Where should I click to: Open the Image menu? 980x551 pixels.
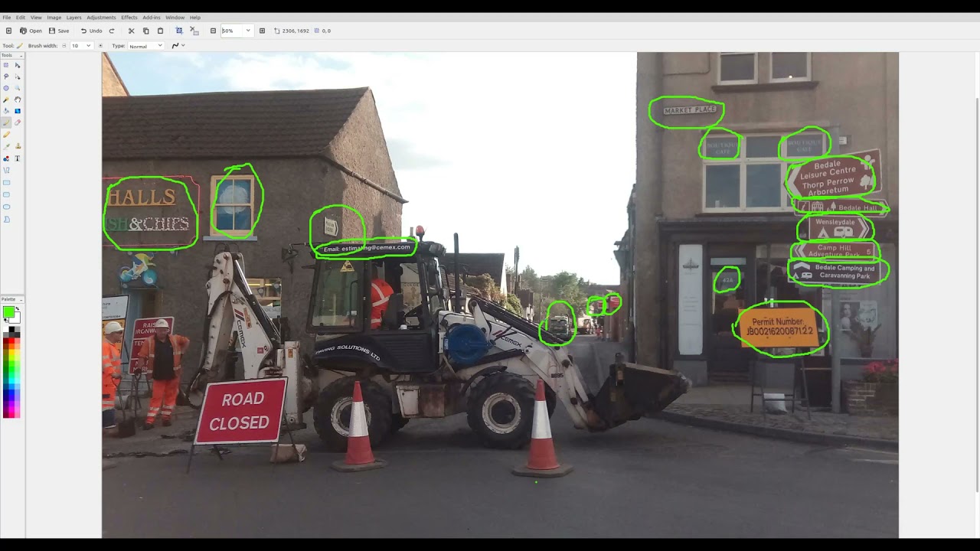pos(54,17)
